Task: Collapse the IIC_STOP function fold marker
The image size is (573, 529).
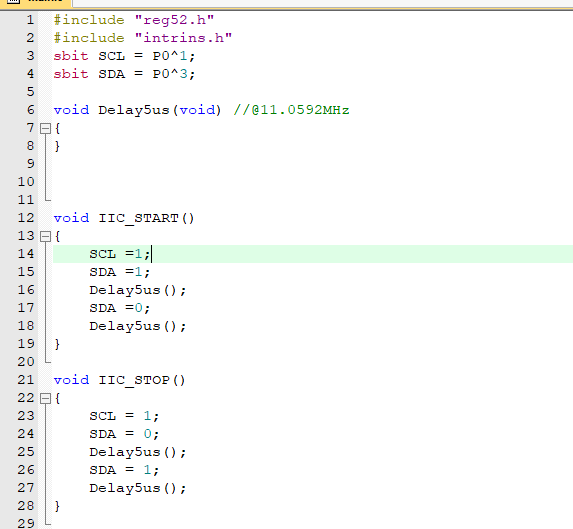Action: click(45, 399)
